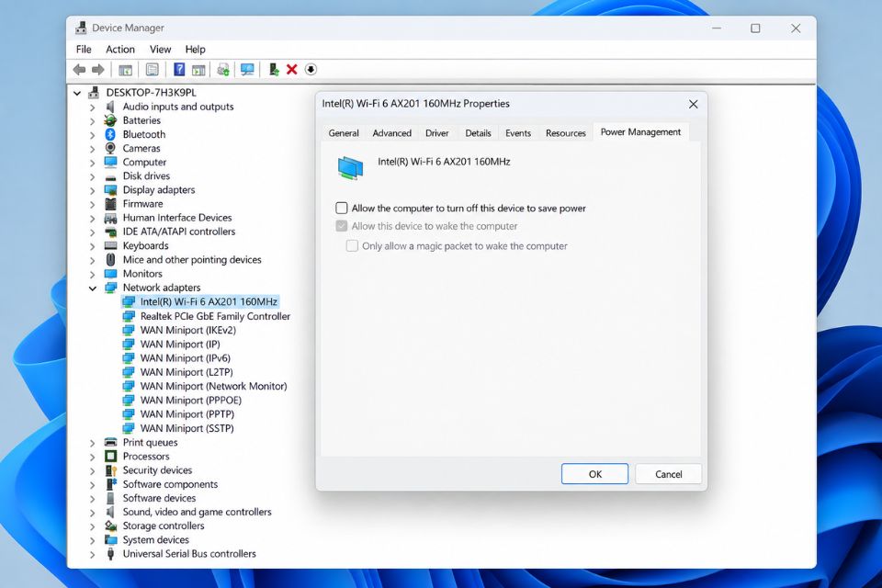Expand the System devices category
882x588 pixels.
pyautogui.click(x=92, y=541)
